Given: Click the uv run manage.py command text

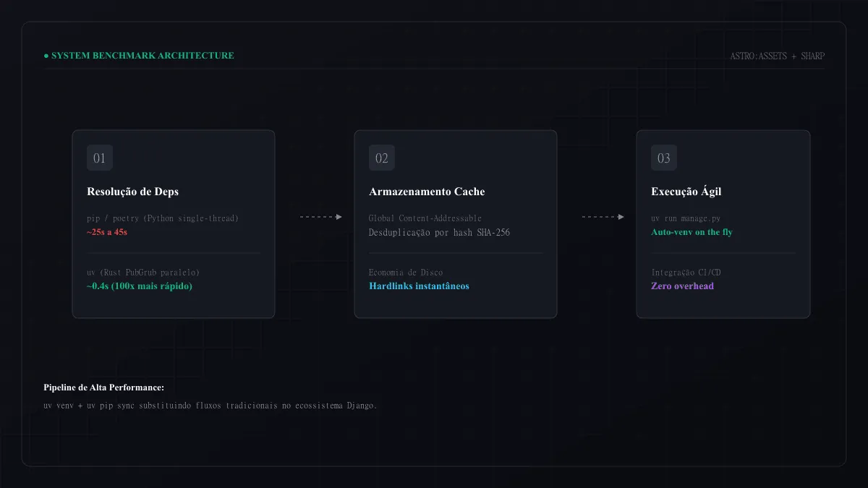Looking at the screenshot, I should (x=686, y=218).
